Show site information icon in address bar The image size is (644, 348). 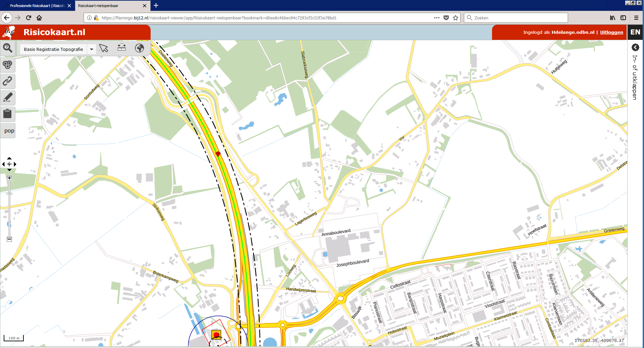(89, 18)
